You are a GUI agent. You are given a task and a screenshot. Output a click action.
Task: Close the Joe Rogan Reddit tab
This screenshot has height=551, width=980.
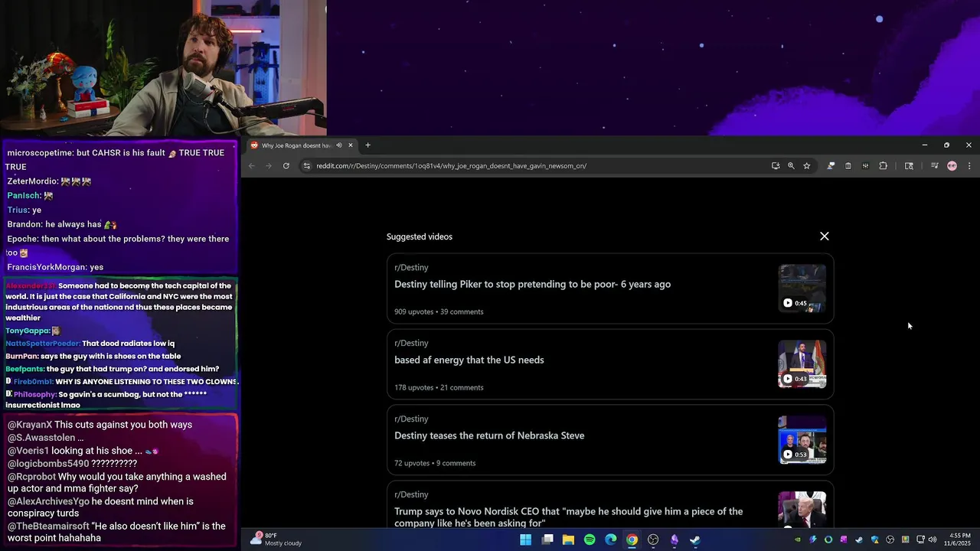[x=351, y=145]
